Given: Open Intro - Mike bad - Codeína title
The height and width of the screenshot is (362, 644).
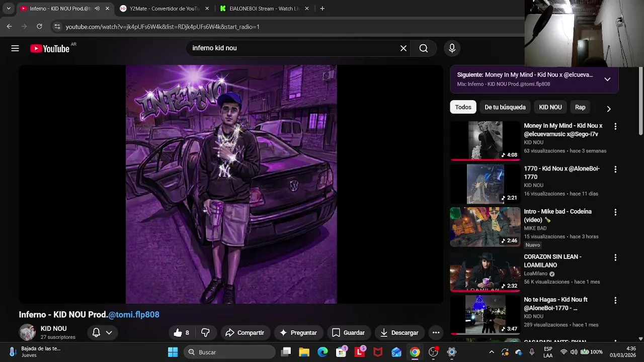Looking at the screenshot, I should pyautogui.click(x=557, y=216).
